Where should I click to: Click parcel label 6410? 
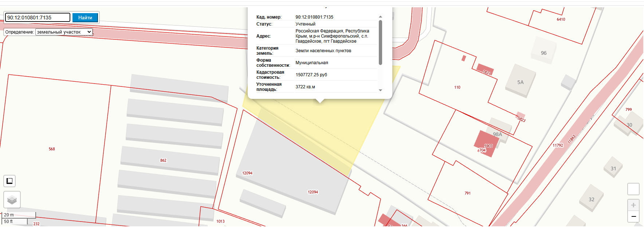561,19
